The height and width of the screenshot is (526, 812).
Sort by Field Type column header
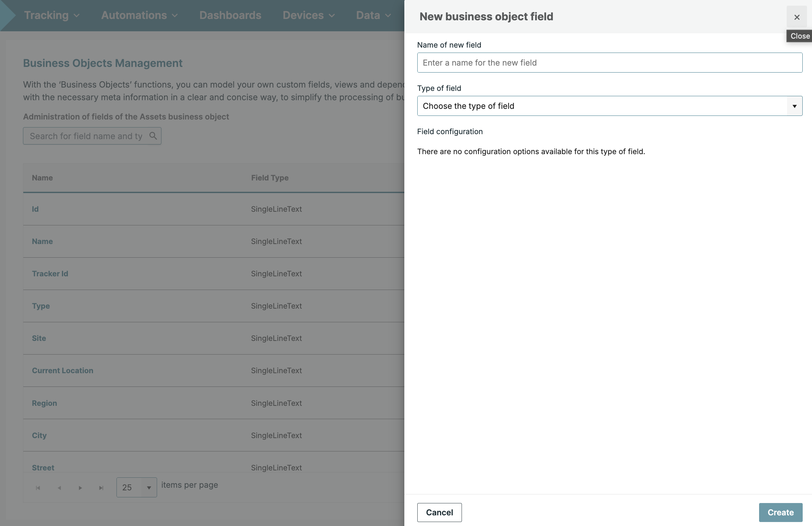pos(270,178)
